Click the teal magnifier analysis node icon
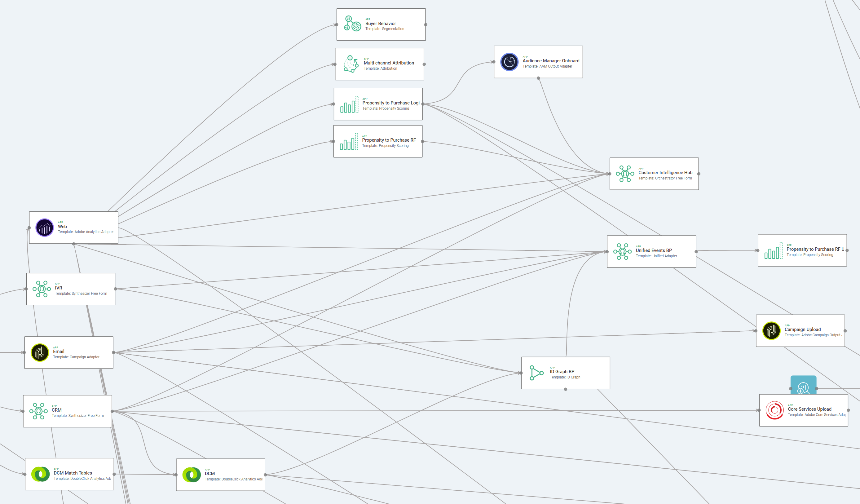This screenshot has width=860, height=504. [803, 387]
